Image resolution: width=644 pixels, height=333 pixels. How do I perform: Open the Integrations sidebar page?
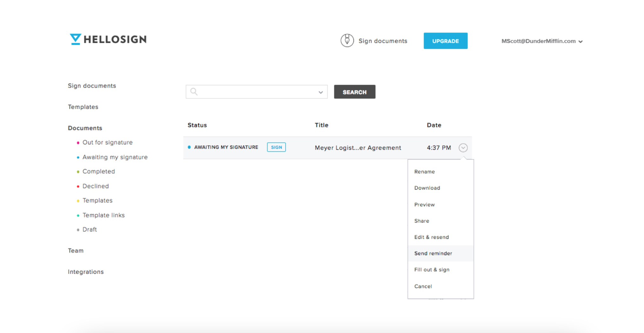(86, 272)
